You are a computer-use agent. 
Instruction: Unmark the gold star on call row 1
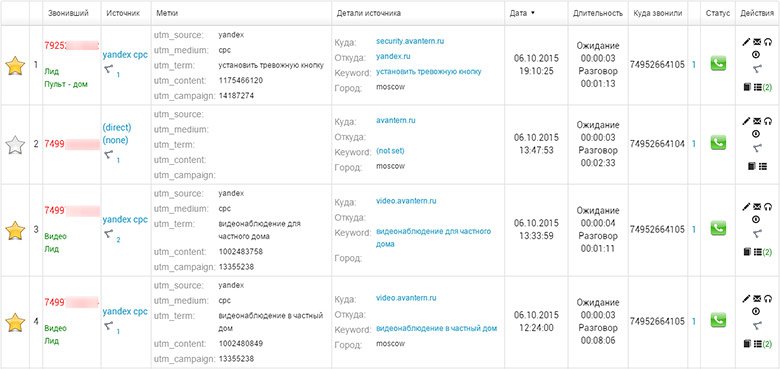click(x=15, y=66)
